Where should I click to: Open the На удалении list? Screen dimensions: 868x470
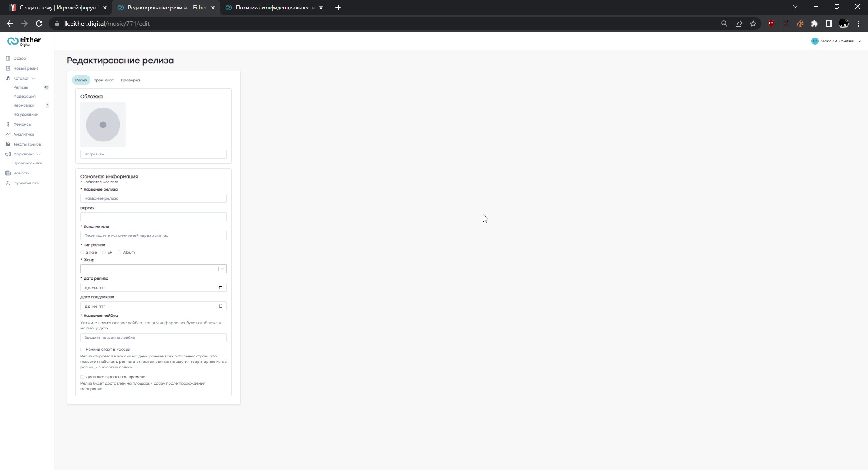[26, 114]
